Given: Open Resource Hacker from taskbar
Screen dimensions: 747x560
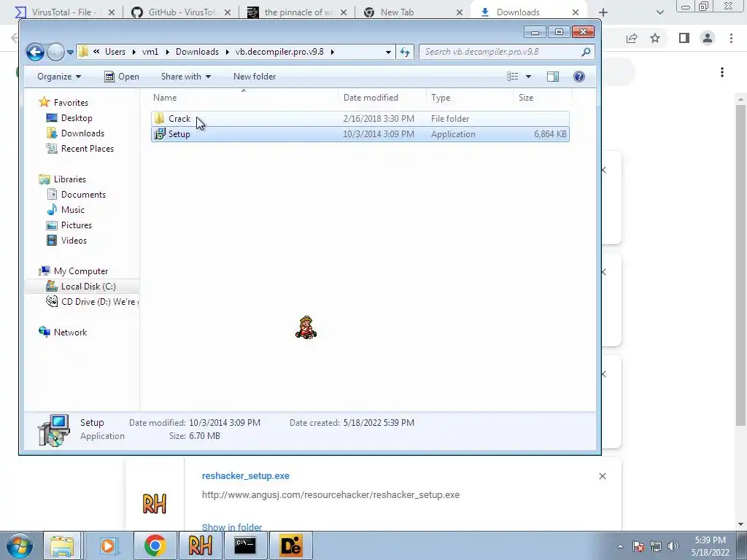Looking at the screenshot, I should click(200, 545).
